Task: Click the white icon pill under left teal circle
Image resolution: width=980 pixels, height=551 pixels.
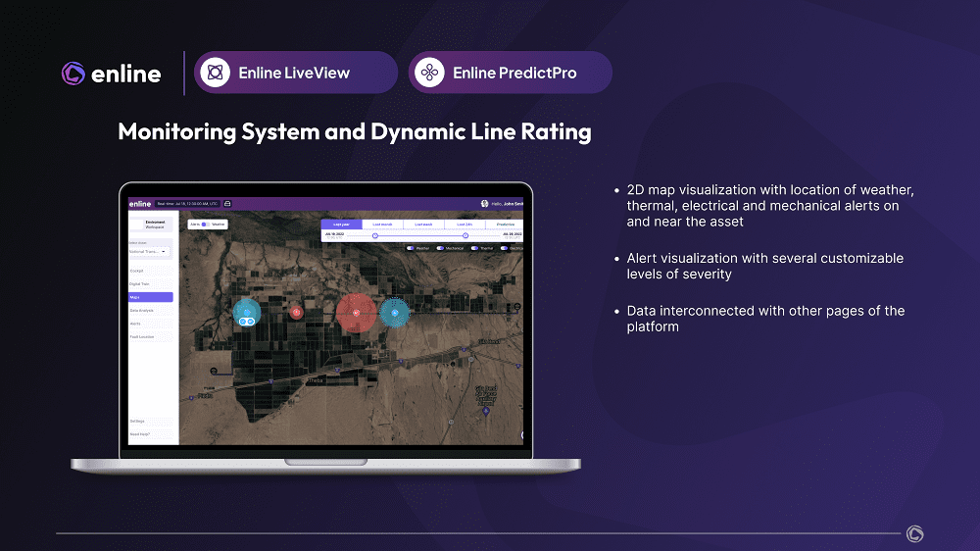Action: pyautogui.click(x=247, y=322)
